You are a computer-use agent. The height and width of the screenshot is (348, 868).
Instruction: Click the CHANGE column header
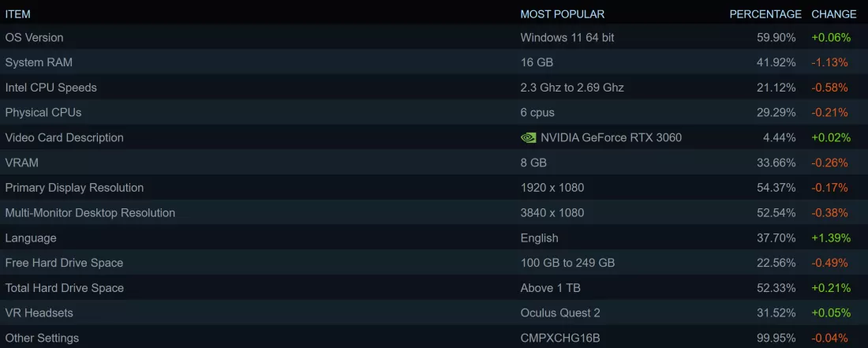coord(834,14)
